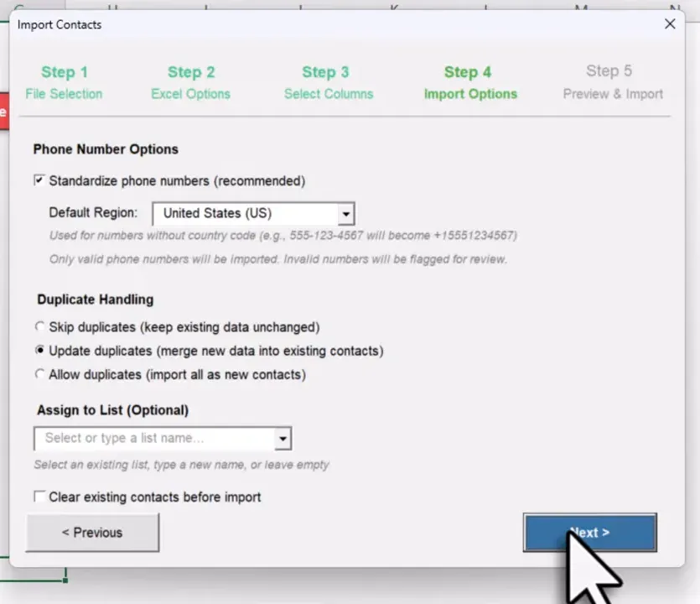Switch to Step 2 Excel Options
Screen dimensions: 700x604
click(190, 82)
